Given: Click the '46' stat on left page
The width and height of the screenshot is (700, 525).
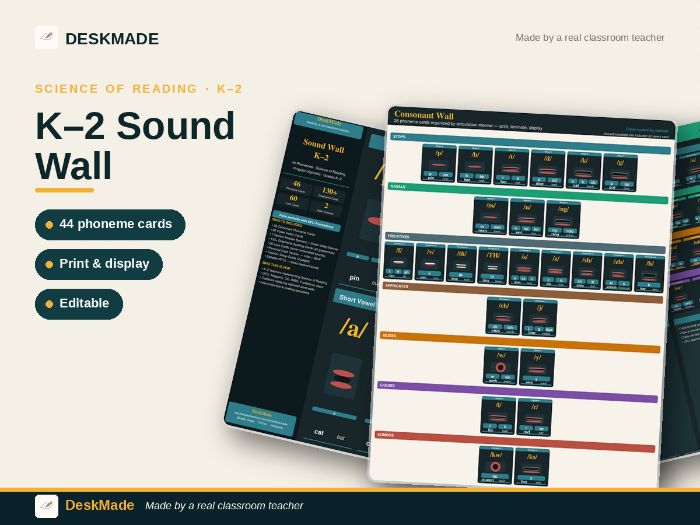Looking at the screenshot, I should pyautogui.click(x=296, y=183).
